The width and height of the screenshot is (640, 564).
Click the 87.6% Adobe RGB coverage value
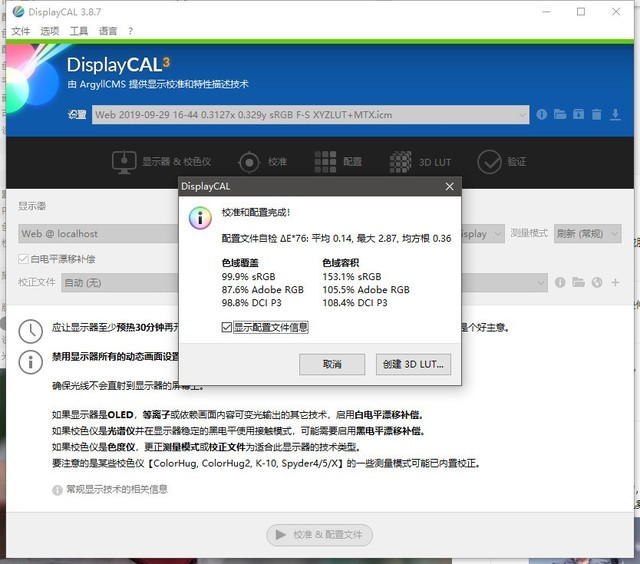[x=262, y=289]
